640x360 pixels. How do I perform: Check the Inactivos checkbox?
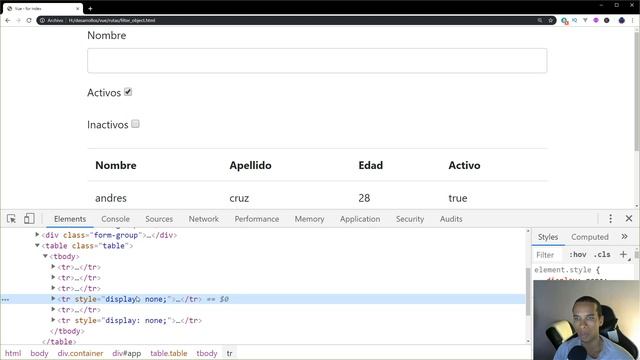(x=136, y=124)
